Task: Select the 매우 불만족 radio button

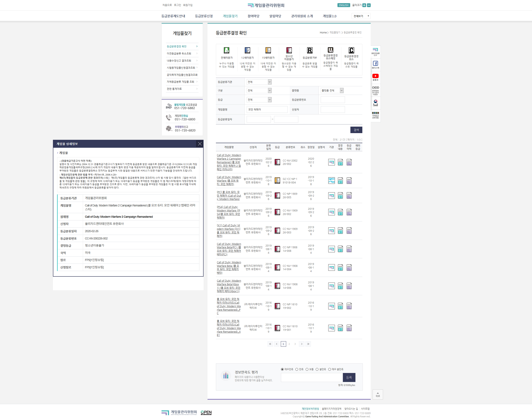Action: [x=329, y=369]
